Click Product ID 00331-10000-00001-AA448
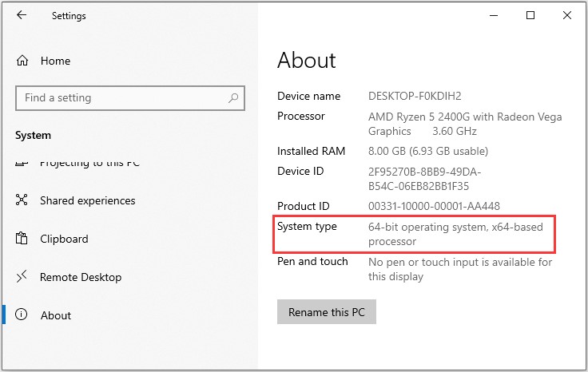Image resolution: width=588 pixels, height=372 pixels. click(x=434, y=207)
